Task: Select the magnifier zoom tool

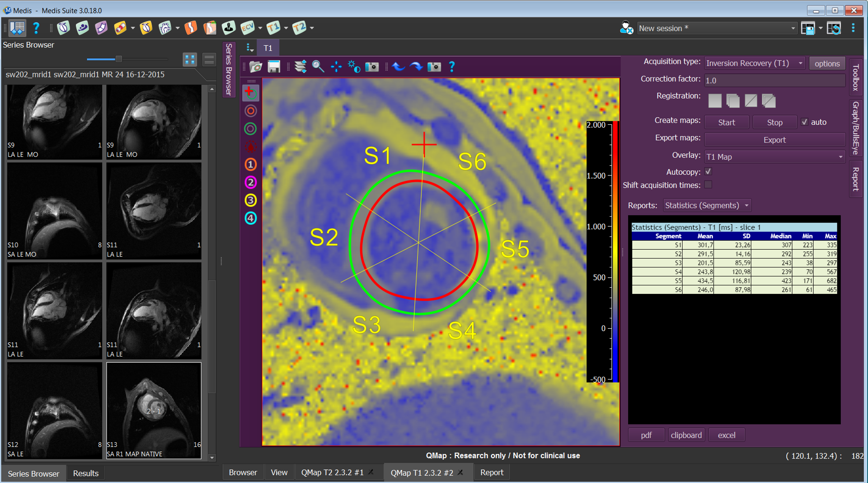Action: [318, 67]
